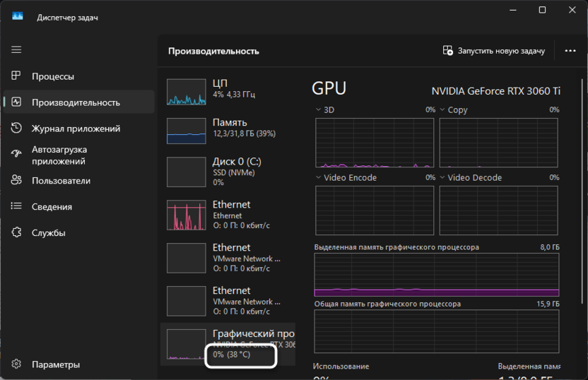Click the Startup apps gauge icon
This screenshot has height=380, width=588.
click(16, 155)
